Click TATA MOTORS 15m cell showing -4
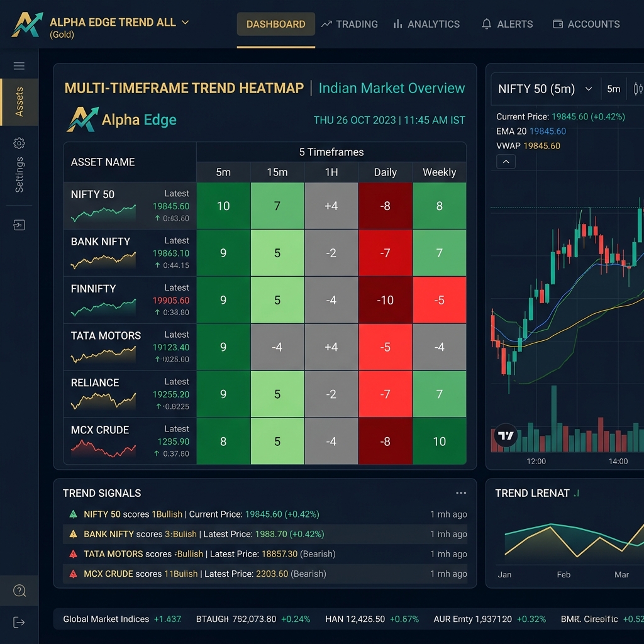 coord(277,347)
